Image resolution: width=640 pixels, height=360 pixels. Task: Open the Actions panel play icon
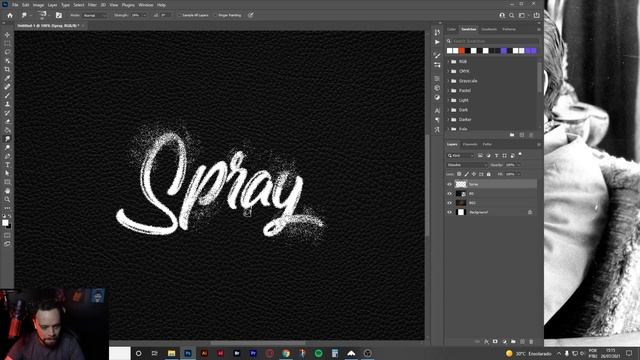pyautogui.click(x=437, y=42)
